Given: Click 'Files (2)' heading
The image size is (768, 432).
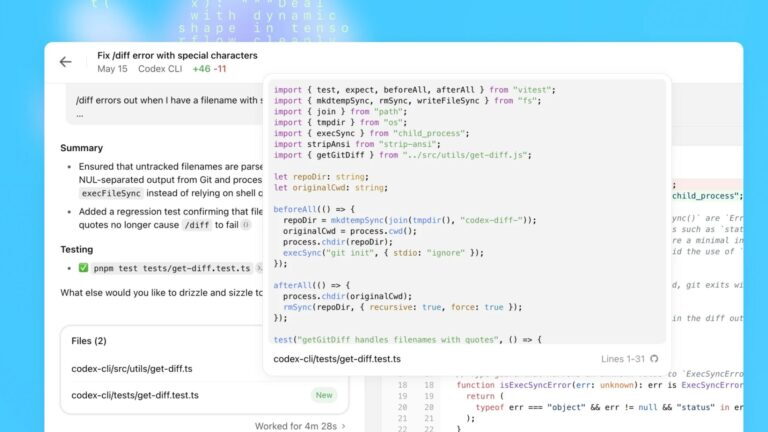Looking at the screenshot, I should (89, 341).
